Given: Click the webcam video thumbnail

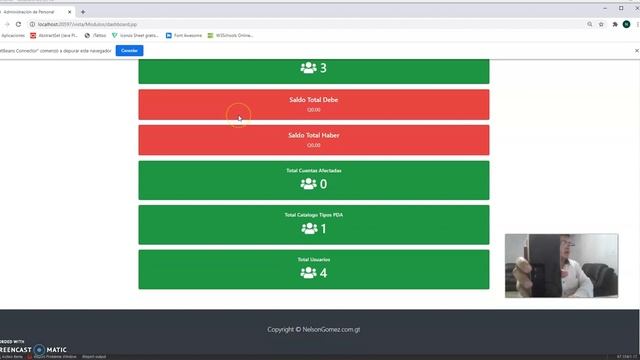Looking at the screenshot, I should (562, 266).
